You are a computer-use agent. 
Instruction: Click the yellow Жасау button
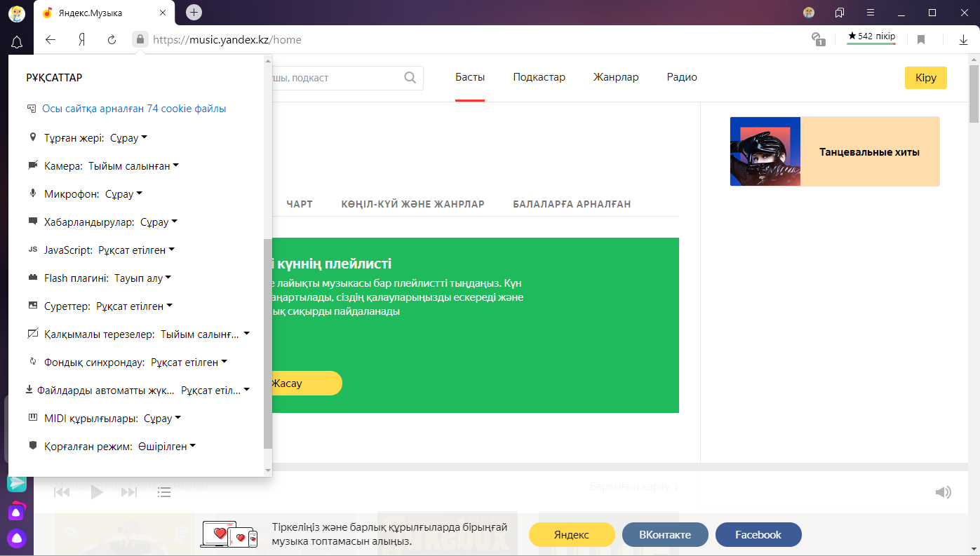point(307,384)
